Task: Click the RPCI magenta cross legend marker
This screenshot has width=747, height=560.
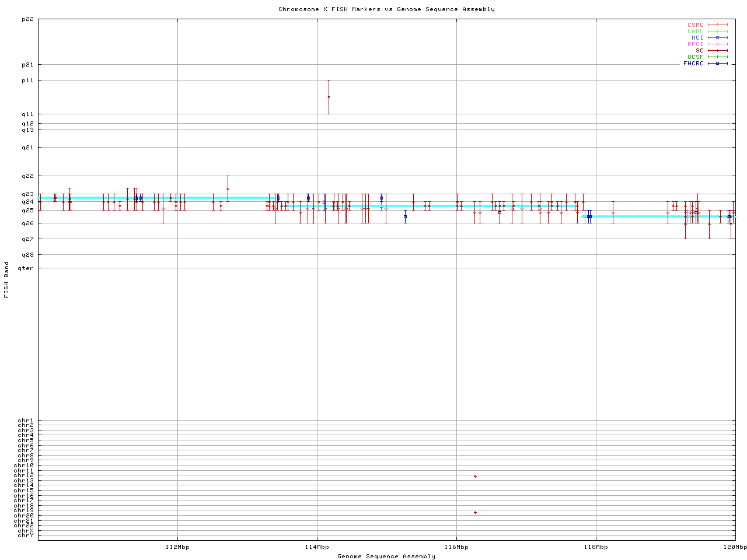Action: 717,44
